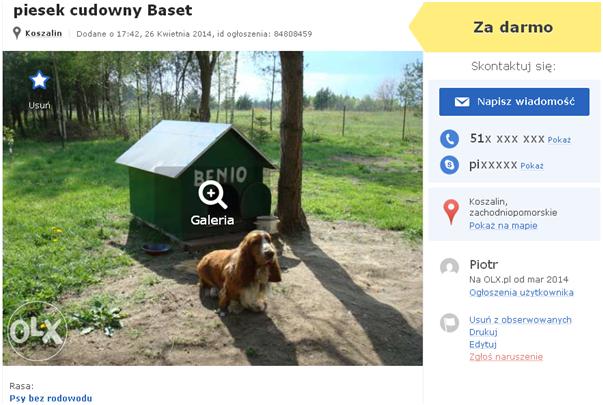Screen dimensions: 603x405
Task: Click the red map pin icon
Action: [x=451, y=212]
